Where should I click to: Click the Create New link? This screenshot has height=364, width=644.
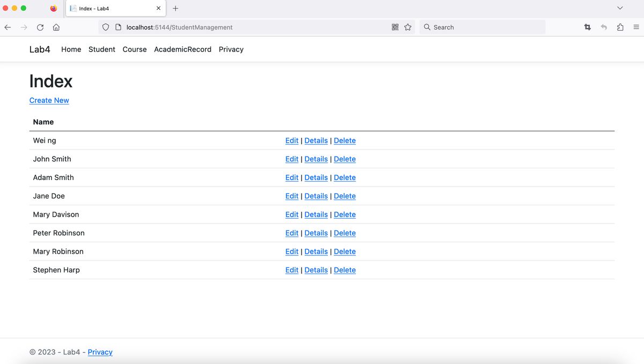pyautogui.click(x=49, y=100)
